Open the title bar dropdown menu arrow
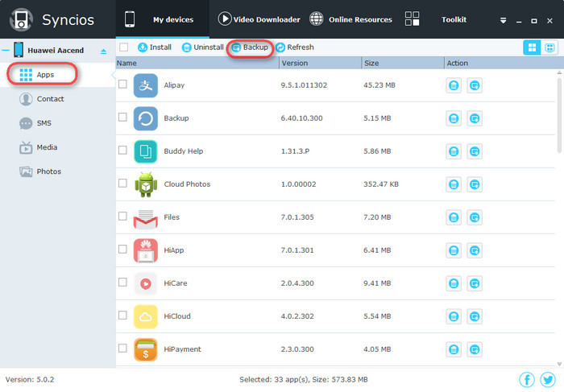This screenshot has width=564, height=392. [504, 20]
